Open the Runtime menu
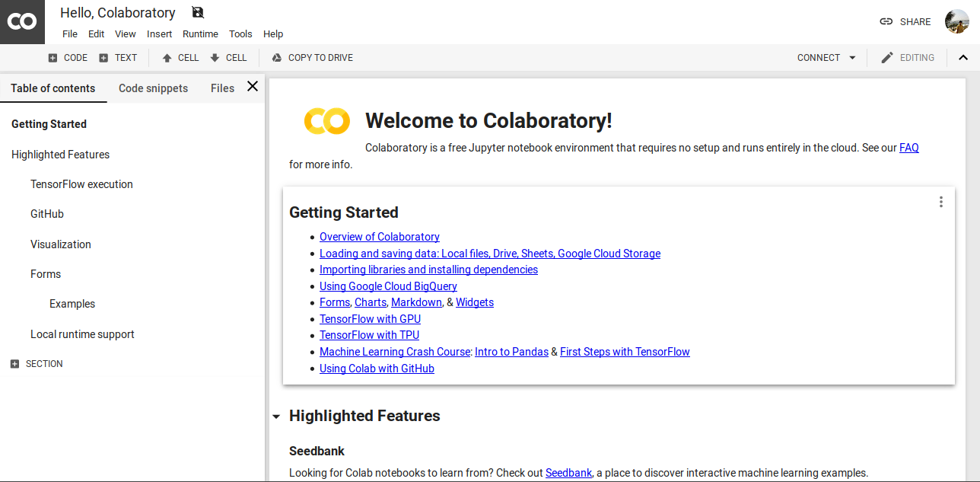The image size is (980, 482). point(200,34)
